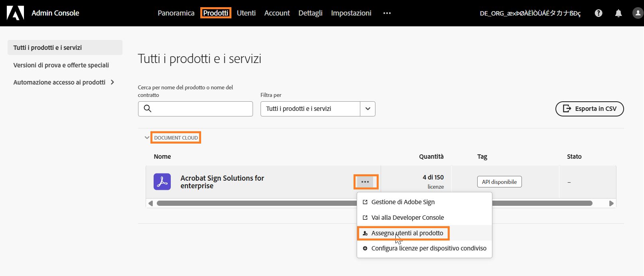Click the Admin Console title
Screen dimensions: 644x276
[55, 13]
